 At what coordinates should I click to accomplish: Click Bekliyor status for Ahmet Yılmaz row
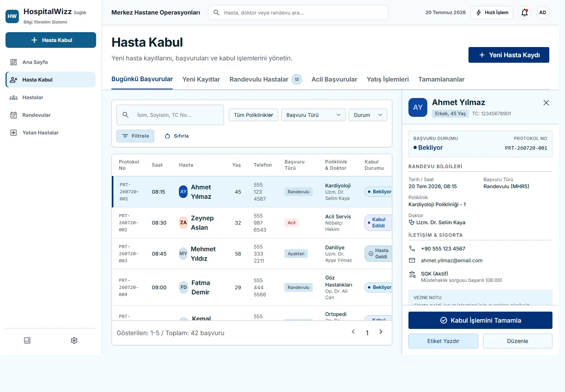(x=379, y=192)
